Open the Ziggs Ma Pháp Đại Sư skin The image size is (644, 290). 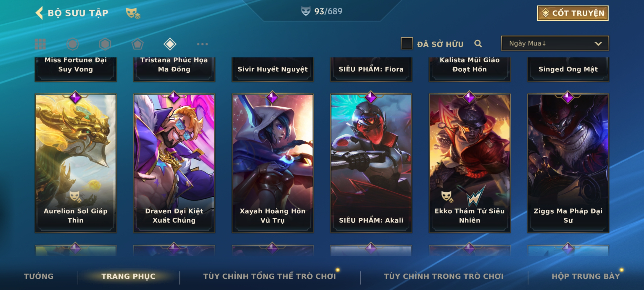point(568,163)
